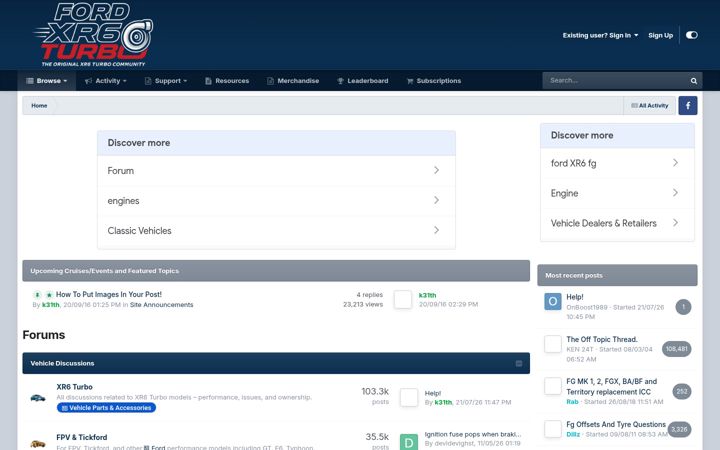Click into the Search field
The width and height of the screenshot is (720, 450).
(615, 80)
